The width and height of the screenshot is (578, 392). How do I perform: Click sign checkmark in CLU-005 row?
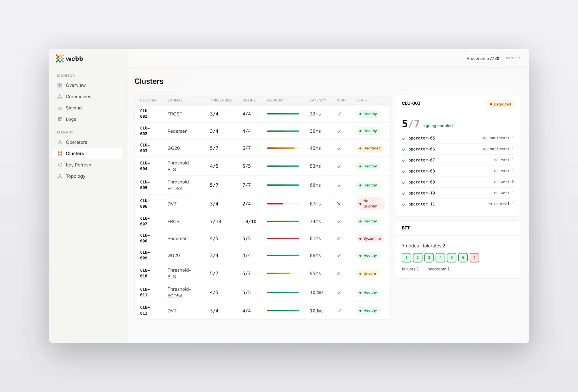339,185
